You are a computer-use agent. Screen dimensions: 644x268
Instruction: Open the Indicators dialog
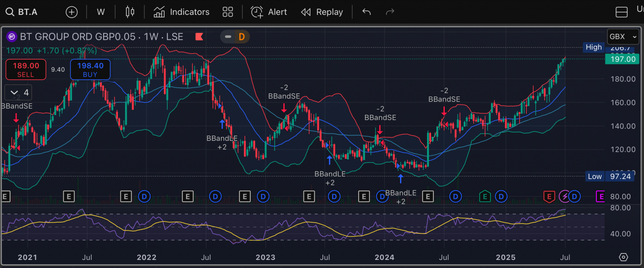coord(182,12)
